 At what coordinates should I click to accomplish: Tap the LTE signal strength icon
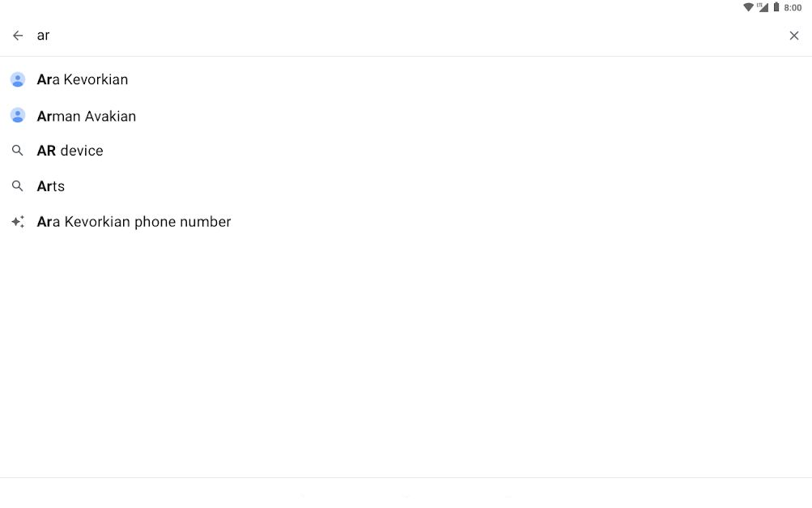coord(763,7)
